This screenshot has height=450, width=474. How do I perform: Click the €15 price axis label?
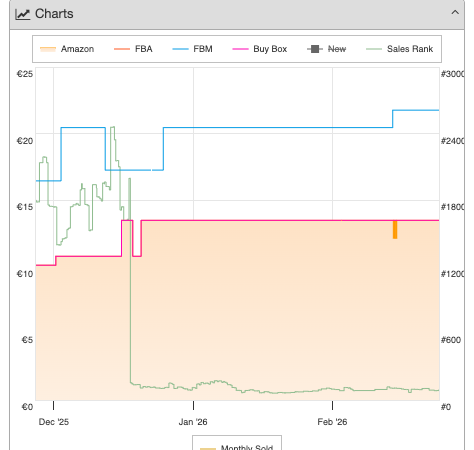click(25, 207)
